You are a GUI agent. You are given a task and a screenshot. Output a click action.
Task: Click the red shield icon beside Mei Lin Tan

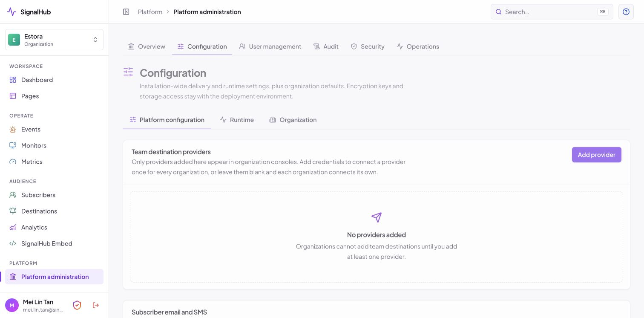click(77, 305)
